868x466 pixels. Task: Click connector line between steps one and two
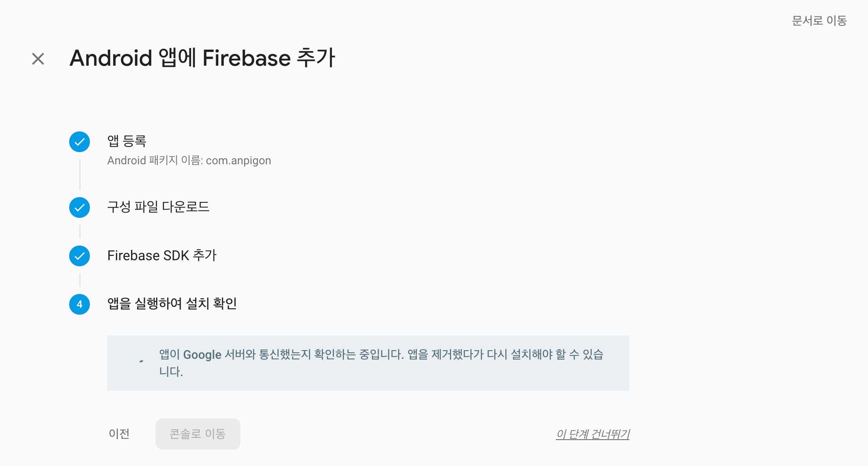[x=80, y=175]
